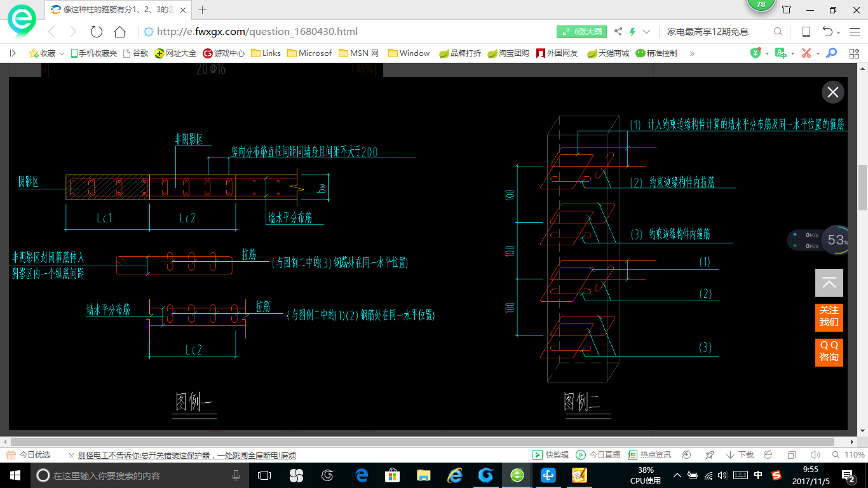
Task: Expand the 收藏 dropdown arrow
Action: [x=62, y=54]
